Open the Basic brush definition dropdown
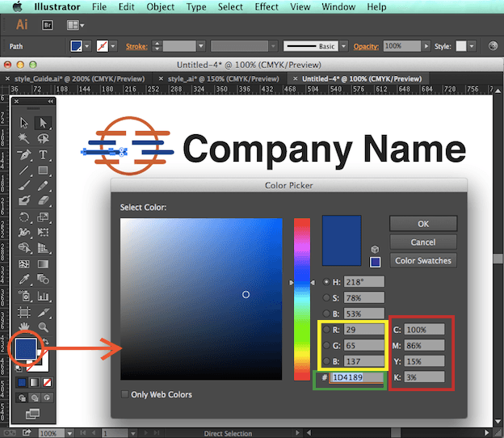Image resolution: width=504 pixels, height=438 pixels. pos(344,46)
